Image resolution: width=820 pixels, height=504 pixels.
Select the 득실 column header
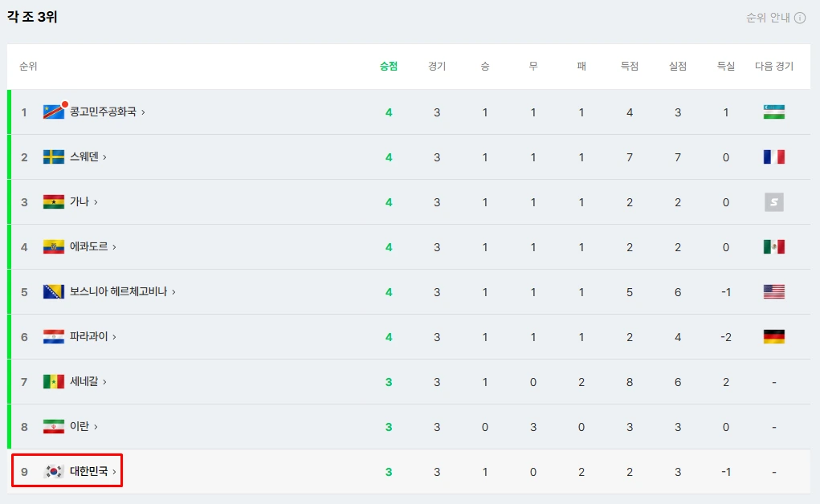[726, 67]
